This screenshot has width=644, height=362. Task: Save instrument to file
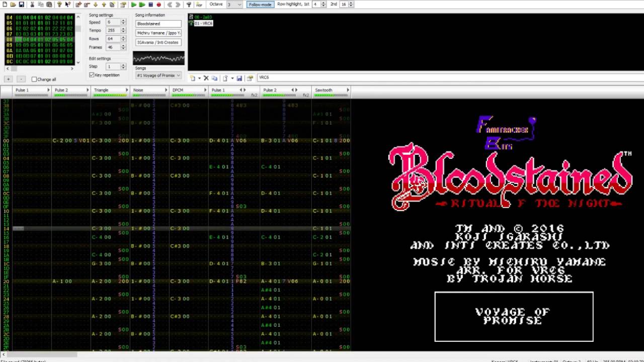[x=239, y=78]
